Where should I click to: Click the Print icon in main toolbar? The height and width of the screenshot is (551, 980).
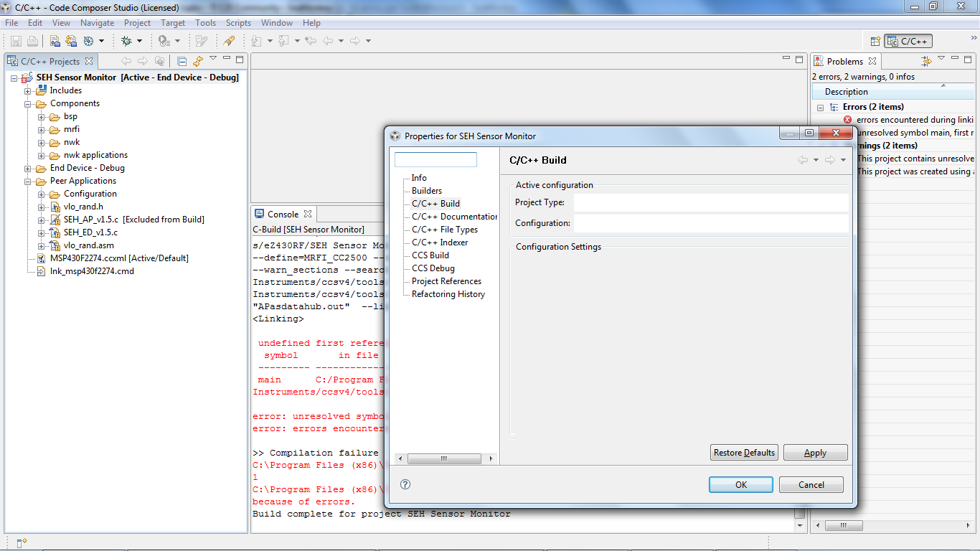tap(34, 41)
